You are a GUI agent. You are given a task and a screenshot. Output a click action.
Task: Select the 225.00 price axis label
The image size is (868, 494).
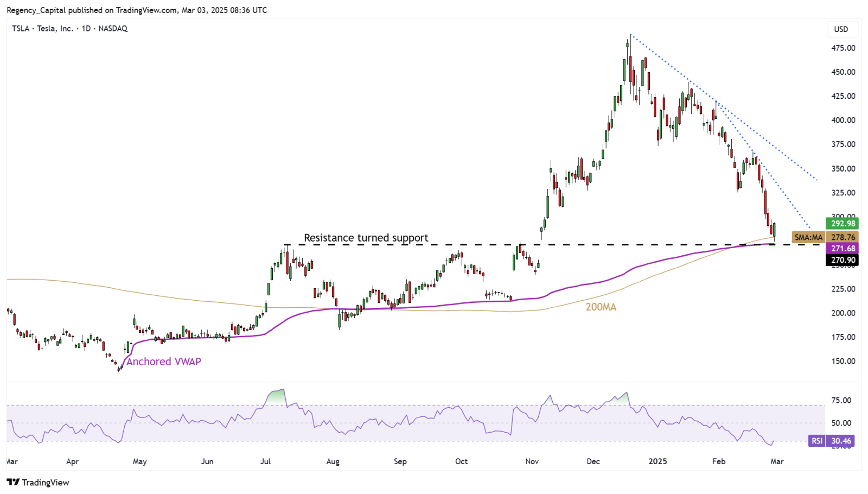point(843,289)
